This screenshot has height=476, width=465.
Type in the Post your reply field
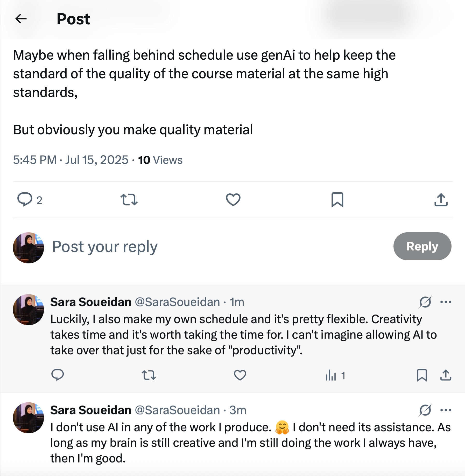(207, 246)
